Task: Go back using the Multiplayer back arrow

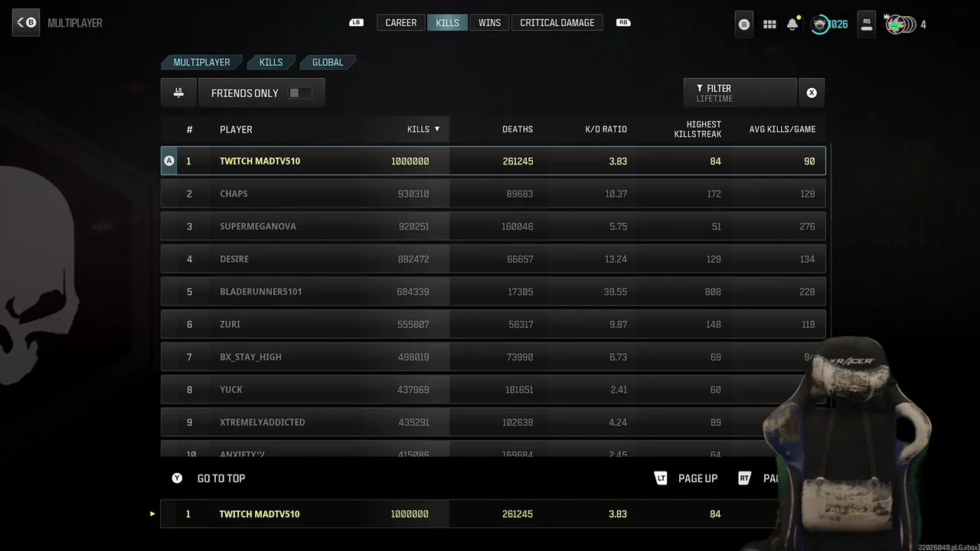Action: pos(26,23)
